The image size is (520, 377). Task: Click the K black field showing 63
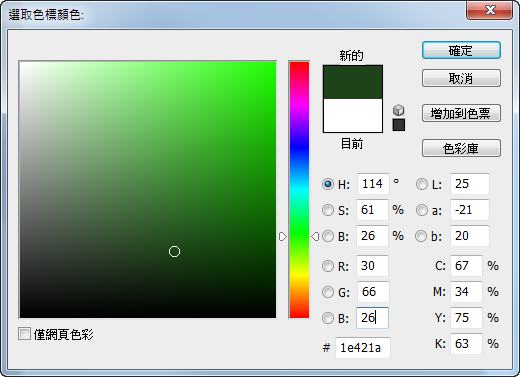tap(466, 344)
